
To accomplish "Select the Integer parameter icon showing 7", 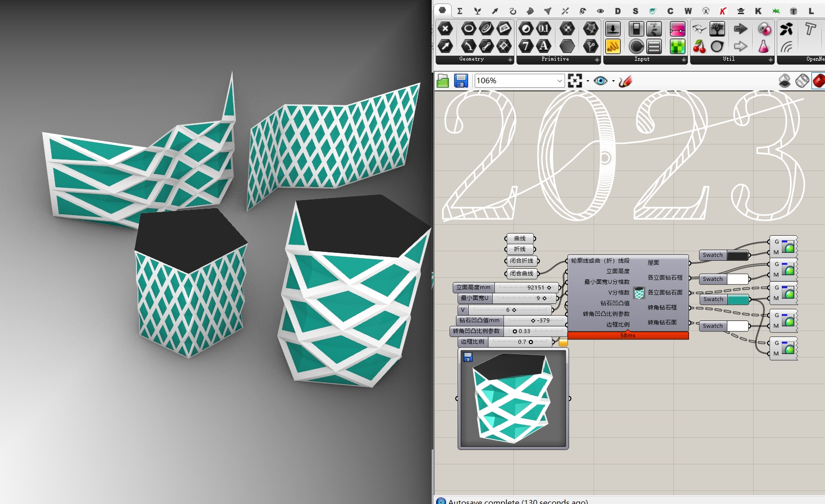I will point(526,46).
